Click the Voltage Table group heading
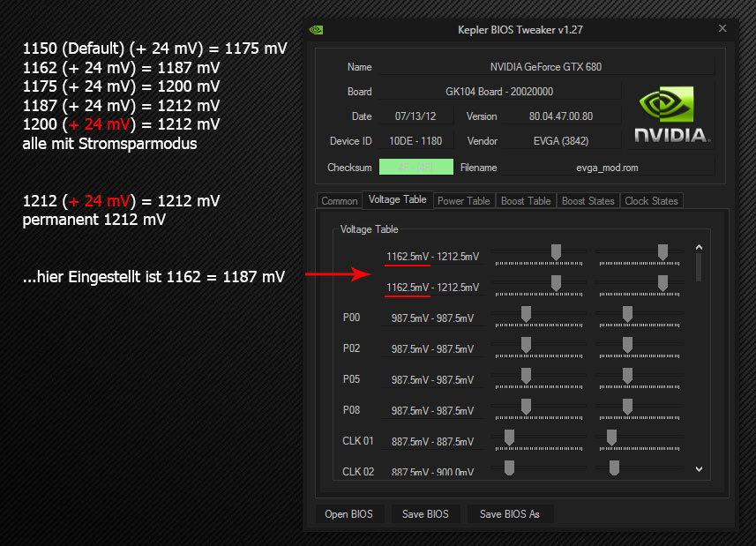Image resolution: width=756 pixels, height=546 pixels. coord(369,229)
